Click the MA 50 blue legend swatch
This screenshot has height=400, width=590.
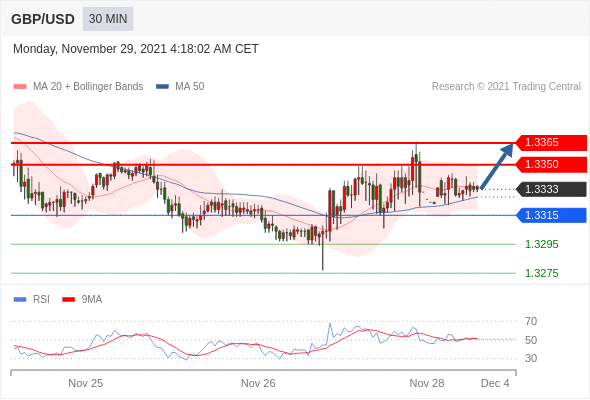(x=162, y=87)
